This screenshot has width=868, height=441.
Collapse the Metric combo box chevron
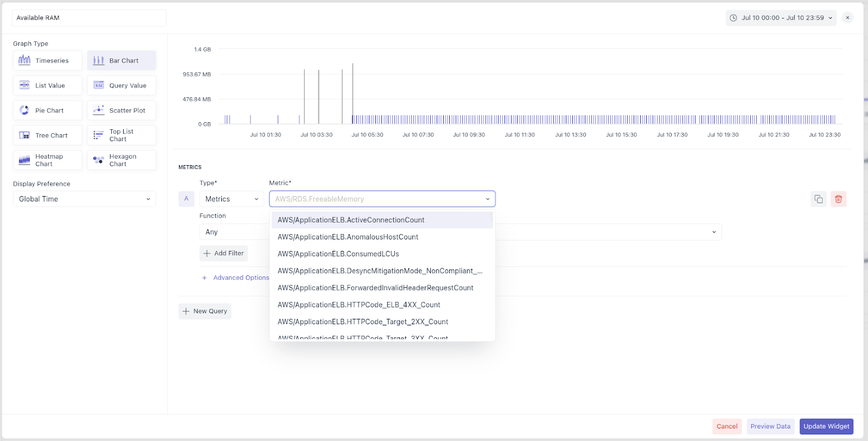(x=488, y=199)
